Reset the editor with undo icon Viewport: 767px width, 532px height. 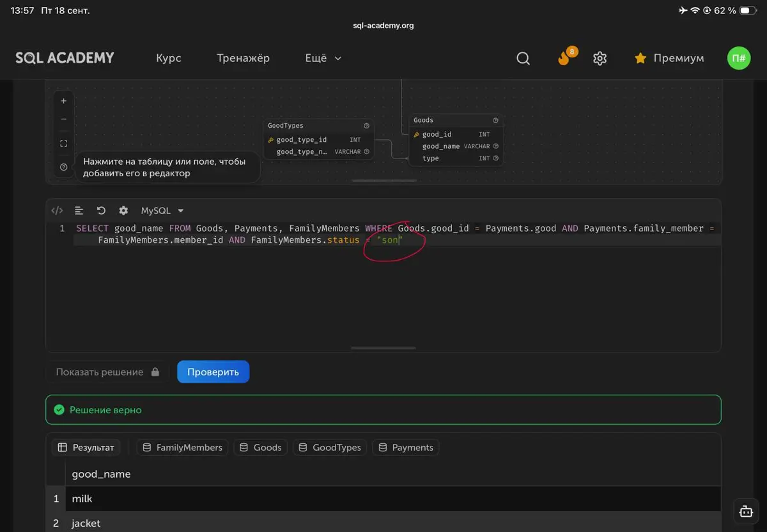coord(101,210)
